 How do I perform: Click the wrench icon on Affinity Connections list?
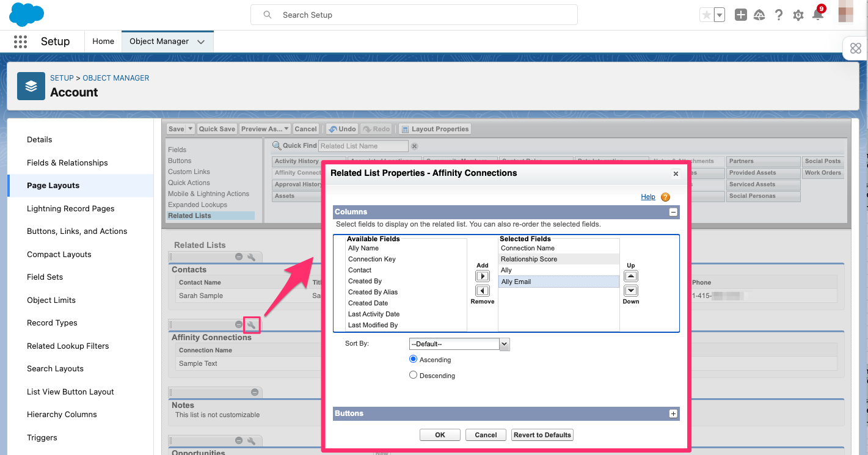click(252, 325)
